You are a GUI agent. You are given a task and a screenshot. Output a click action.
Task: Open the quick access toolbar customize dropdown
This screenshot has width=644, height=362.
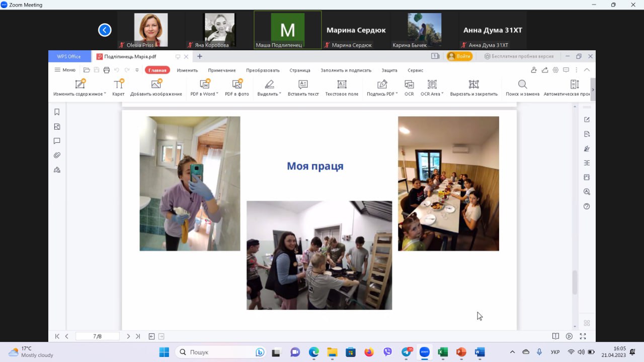point(137,70)
